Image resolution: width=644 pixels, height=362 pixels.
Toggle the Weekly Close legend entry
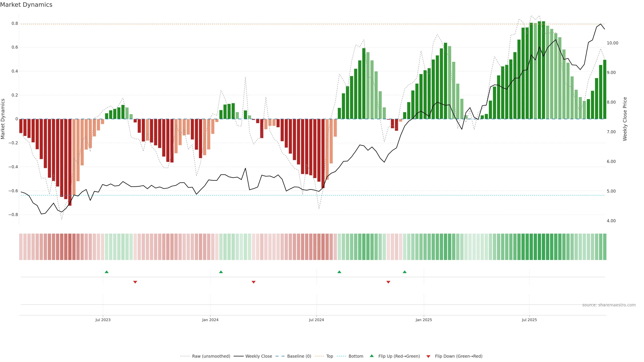point(258,356)
